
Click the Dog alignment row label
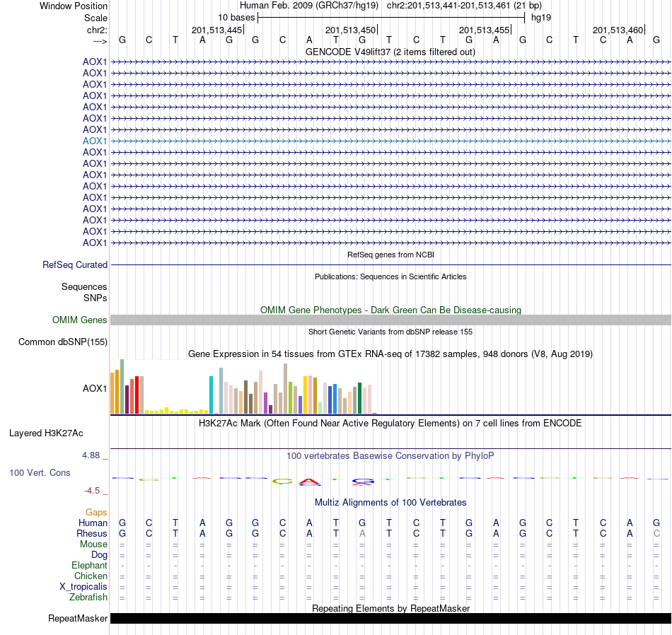point(99,555)
